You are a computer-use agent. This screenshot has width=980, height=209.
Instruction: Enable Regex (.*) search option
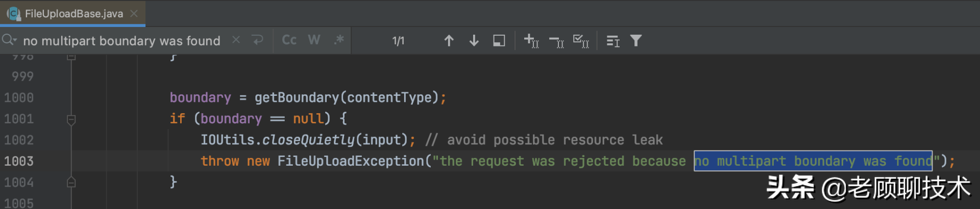338,40
